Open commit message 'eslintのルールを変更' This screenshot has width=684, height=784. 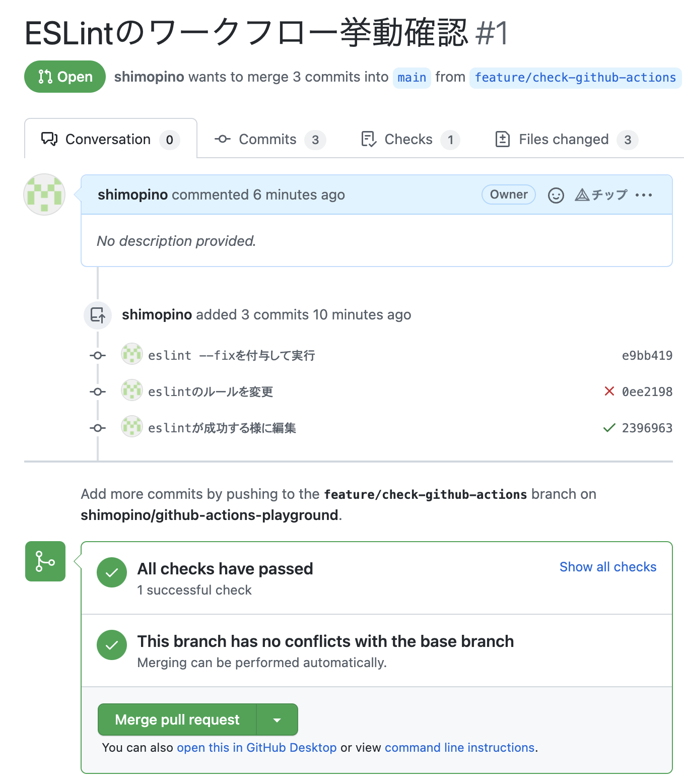(211, 391)
